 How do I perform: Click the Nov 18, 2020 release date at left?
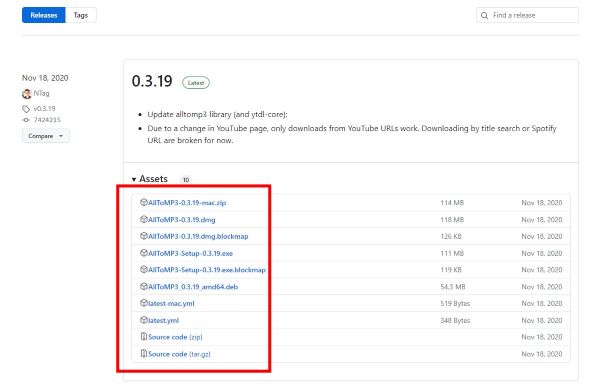click(x=45, y=78)
